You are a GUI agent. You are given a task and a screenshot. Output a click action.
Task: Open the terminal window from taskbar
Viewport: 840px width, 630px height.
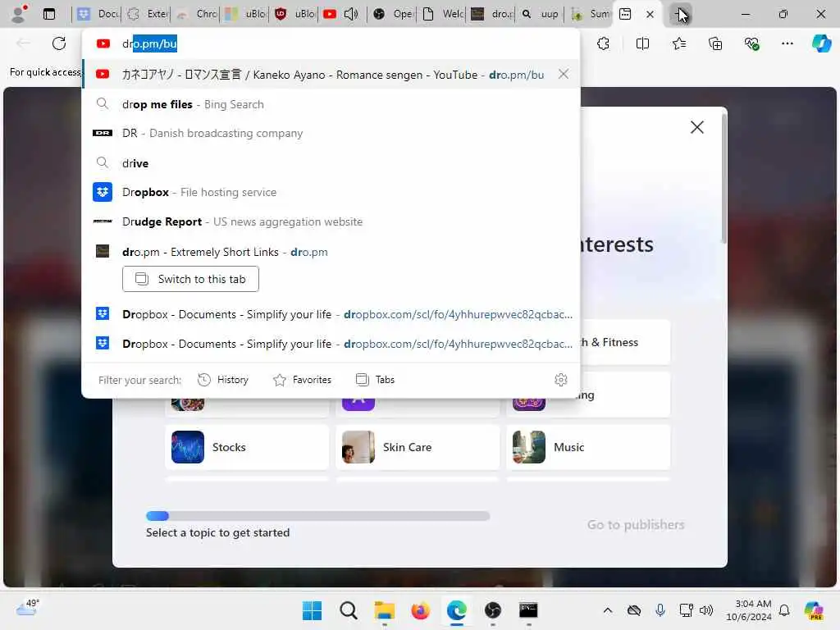[x=528, y=610]
